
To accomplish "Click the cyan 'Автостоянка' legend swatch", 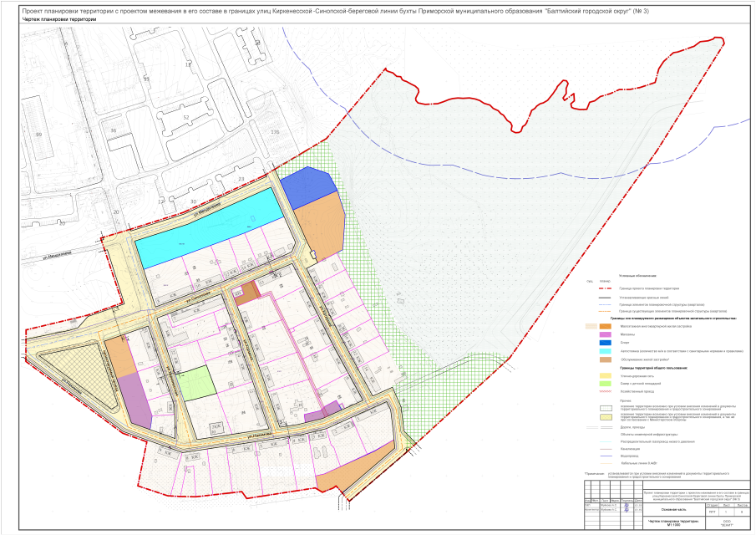I will click(x=606, y=350).
